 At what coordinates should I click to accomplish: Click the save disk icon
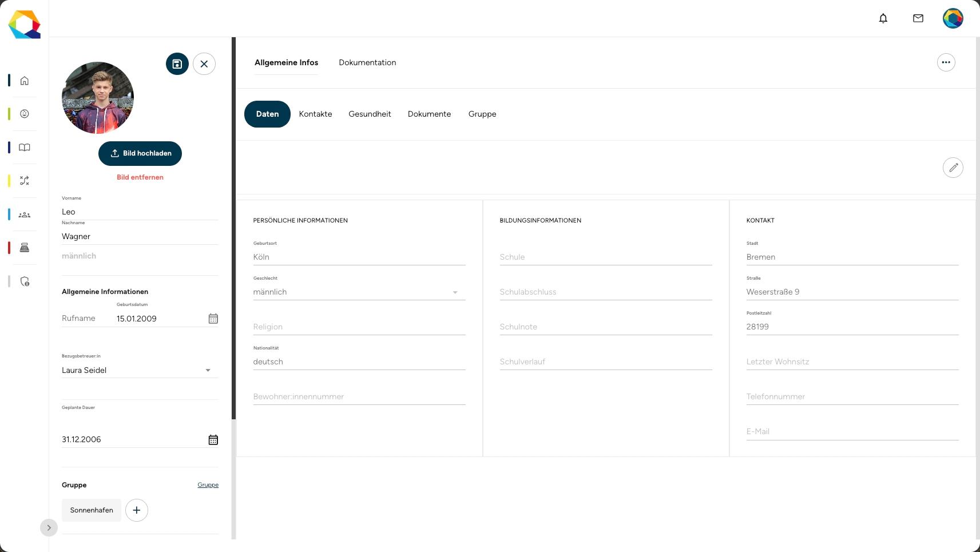tap(177, 64)
